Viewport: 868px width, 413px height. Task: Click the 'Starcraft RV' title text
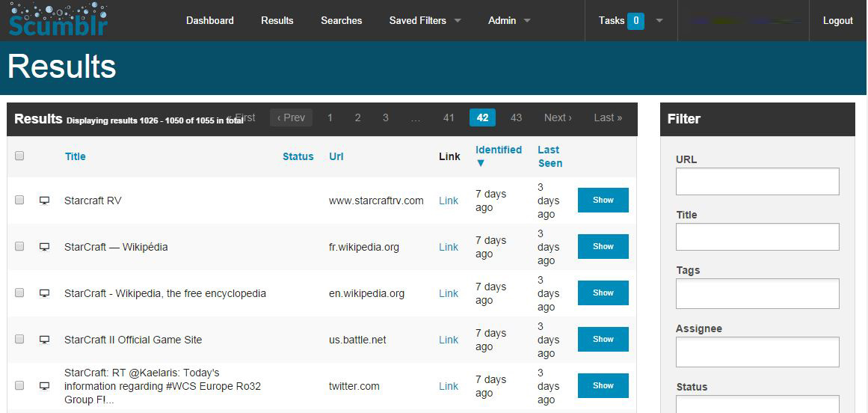93,201
